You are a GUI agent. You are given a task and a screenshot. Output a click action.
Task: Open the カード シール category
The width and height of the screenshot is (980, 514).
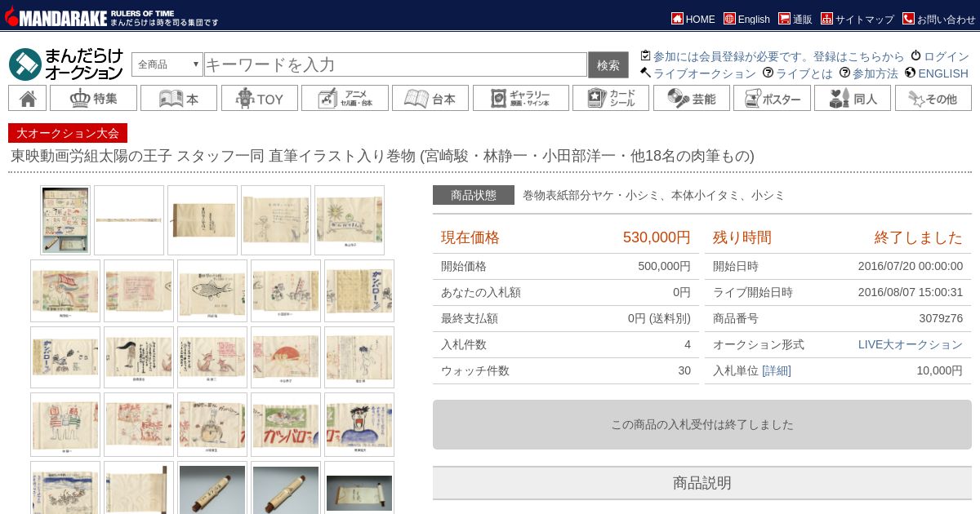611,98
